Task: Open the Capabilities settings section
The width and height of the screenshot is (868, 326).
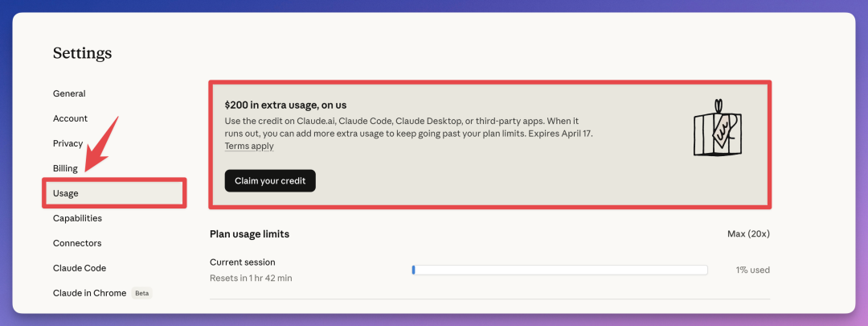Action: [77, 218]
